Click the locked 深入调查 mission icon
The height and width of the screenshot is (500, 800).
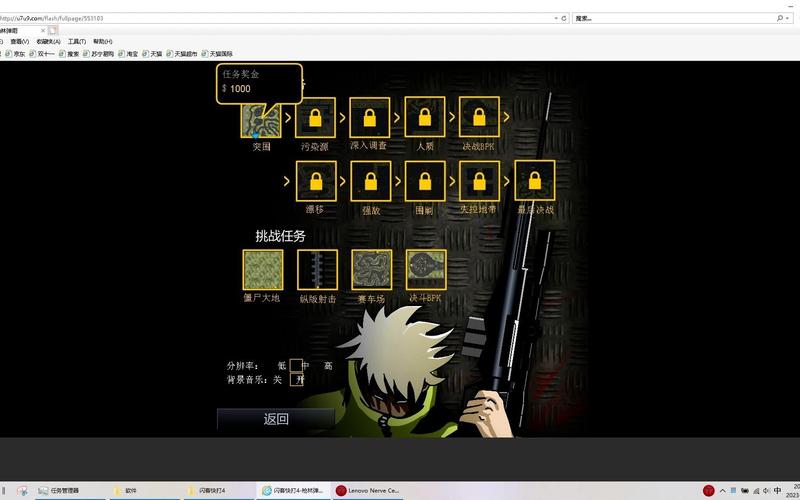click(369, 117)
